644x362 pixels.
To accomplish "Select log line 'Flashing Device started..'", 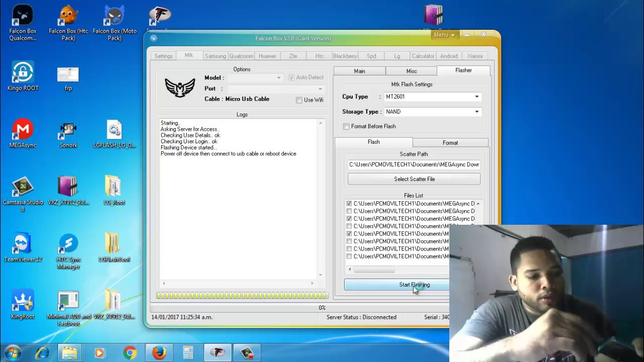I will click(x=189, y=148).
